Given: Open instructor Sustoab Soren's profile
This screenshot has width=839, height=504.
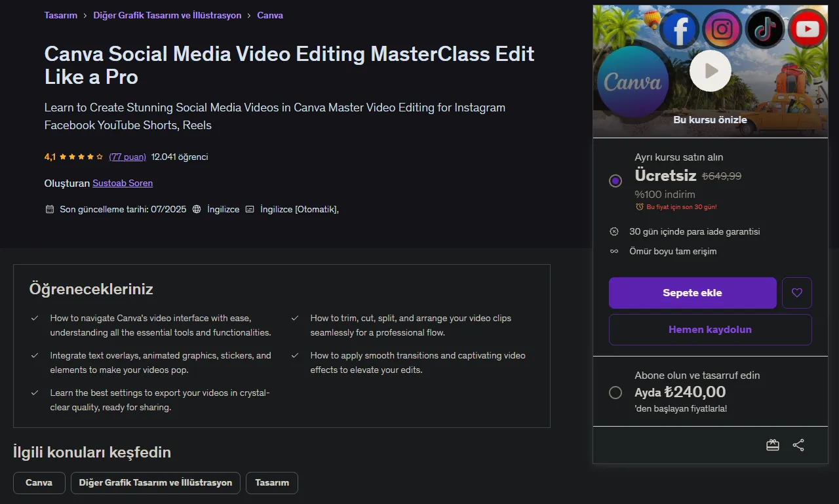Looking at the screenshot, I should click(123, 184).
